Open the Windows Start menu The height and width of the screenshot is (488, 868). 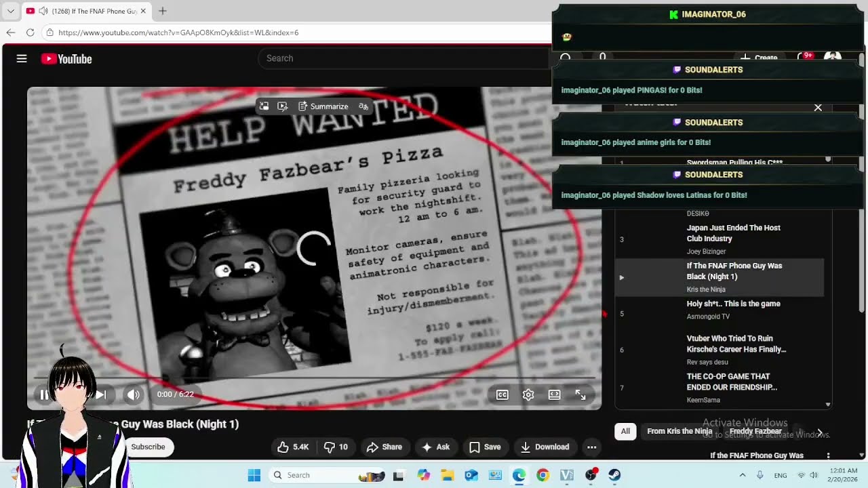pos(254,475)
